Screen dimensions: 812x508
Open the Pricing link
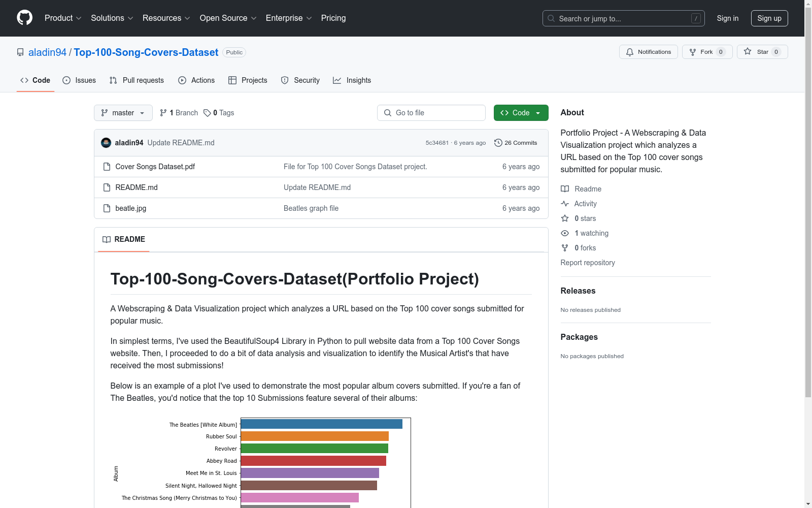333,18
